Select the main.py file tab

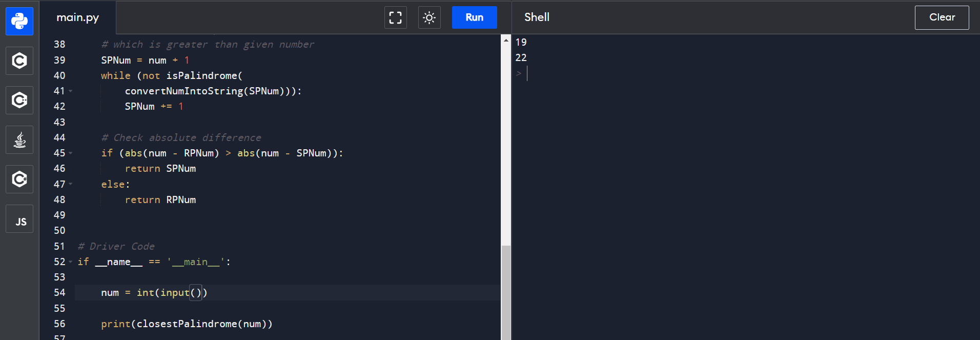pyautogui.click(x=78, y=17)
